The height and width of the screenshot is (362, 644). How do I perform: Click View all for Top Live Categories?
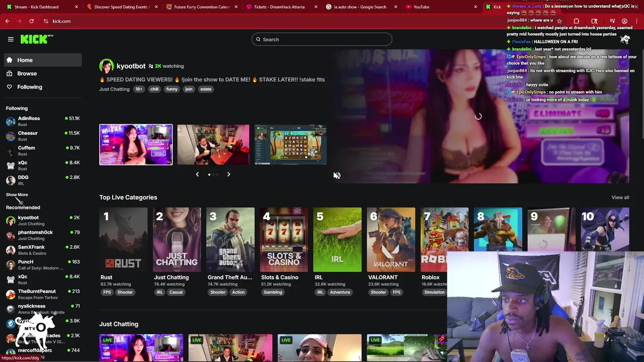coord(620,198)
